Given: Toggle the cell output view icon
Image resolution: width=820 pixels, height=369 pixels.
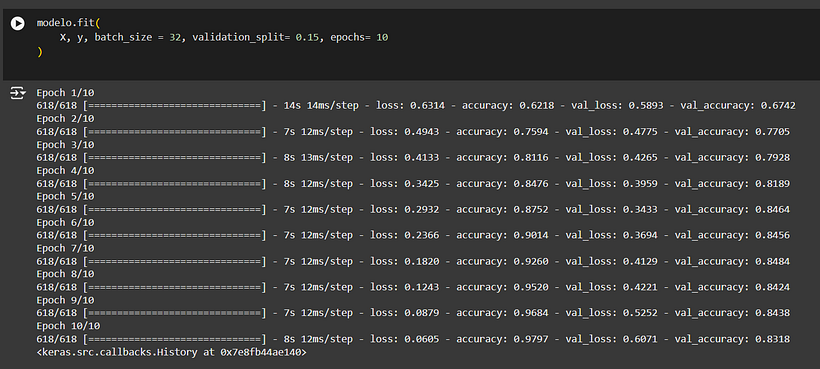Looking at the screenshot, I should [17, 94].
